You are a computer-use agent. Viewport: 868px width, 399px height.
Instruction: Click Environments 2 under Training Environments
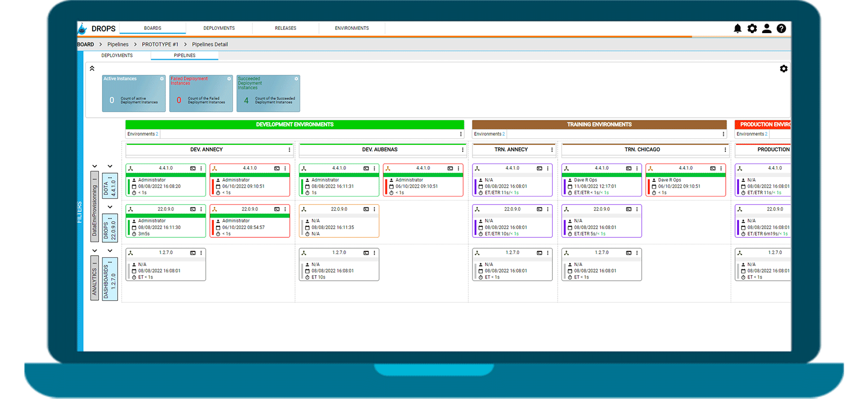pos(489,134)
